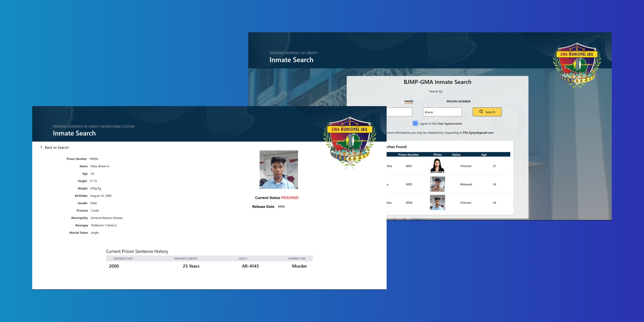Click the birthdate 'August 16, 2000'
The width and height of the screenshot is (644, 322).
tap(101, 196)
